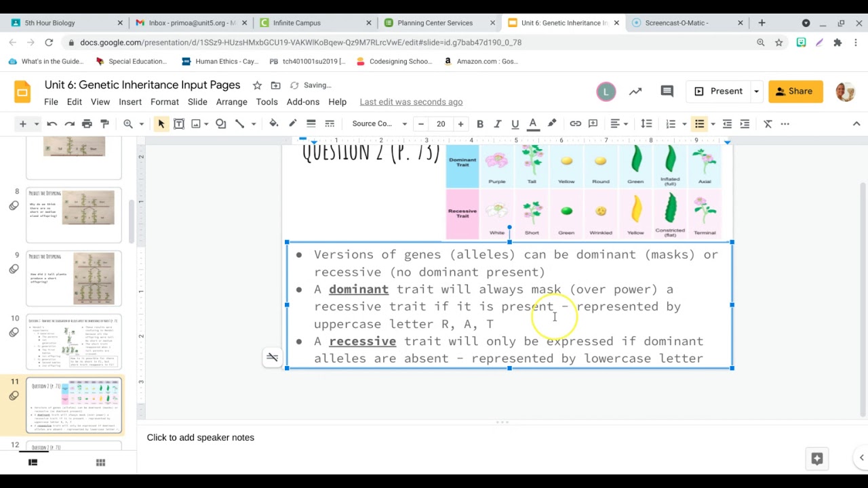Increase the font size
Viewport: 868px width, 488px height.
[x=460, y=124]
